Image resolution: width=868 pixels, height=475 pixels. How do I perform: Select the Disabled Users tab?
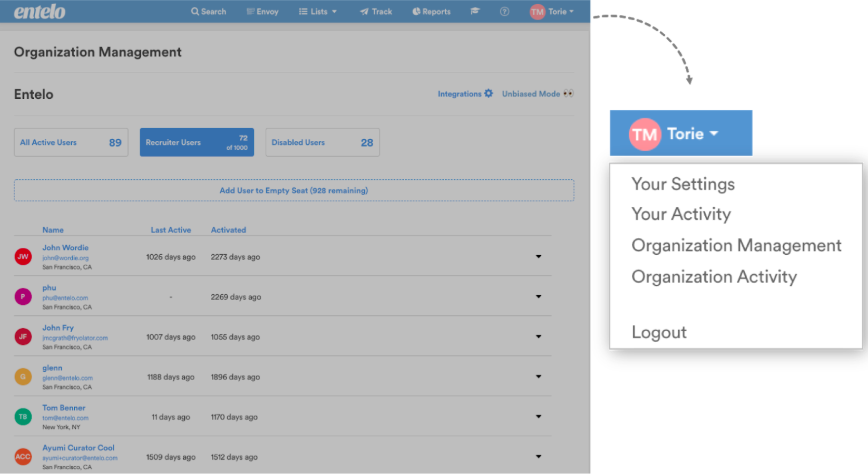[x=322, y=142]
